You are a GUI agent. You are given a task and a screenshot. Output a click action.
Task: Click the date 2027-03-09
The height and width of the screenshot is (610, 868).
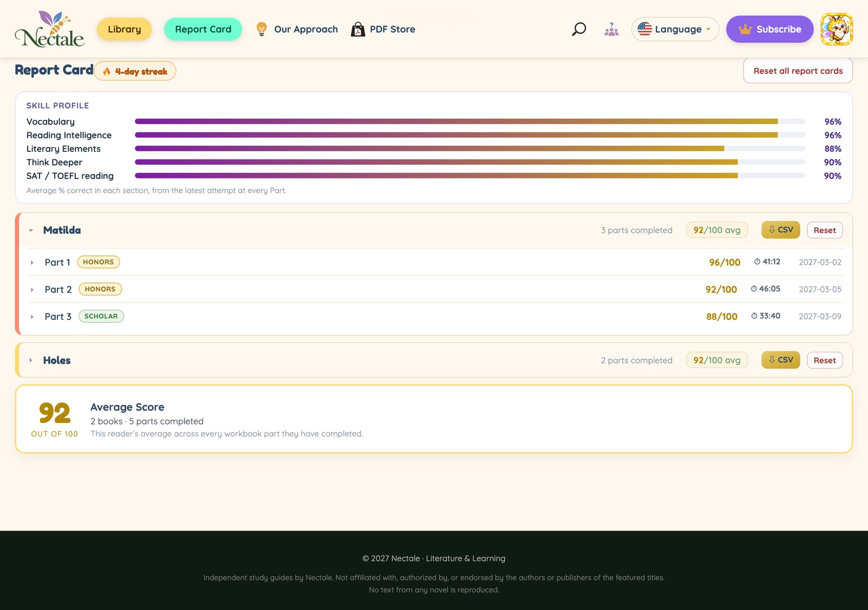[820, 317]
